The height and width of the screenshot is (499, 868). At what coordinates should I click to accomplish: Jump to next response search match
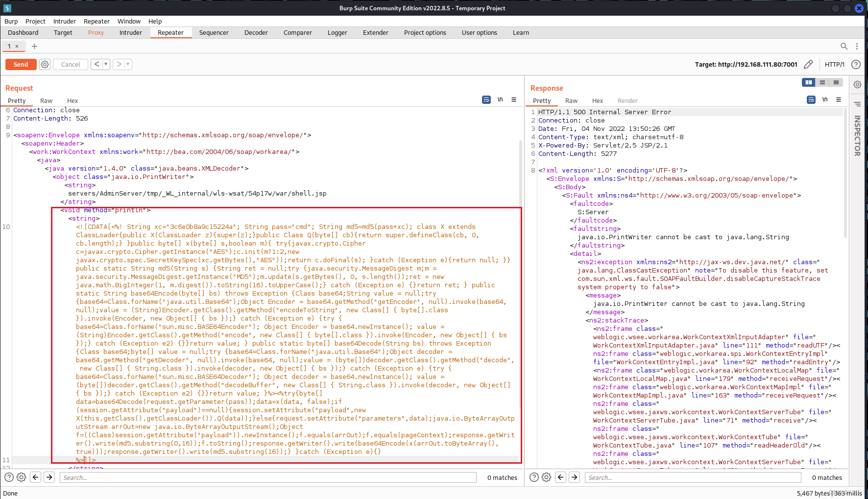575,477
